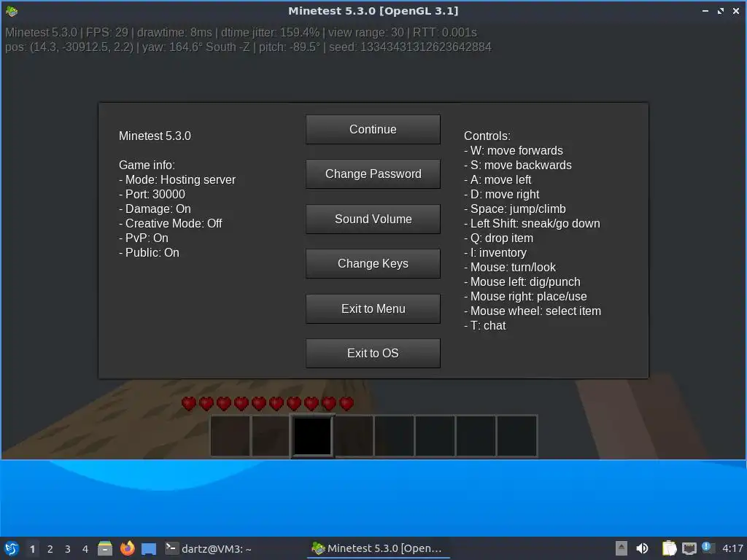Click the 'Controls:' heading
This screenshot has height=560, width=747.
point(487,136)
